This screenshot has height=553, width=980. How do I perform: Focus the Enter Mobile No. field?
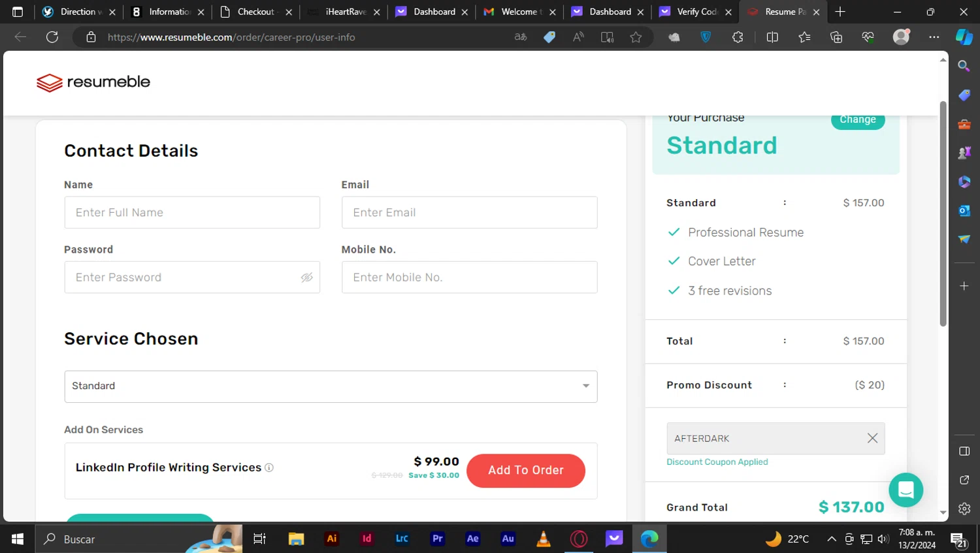469,277
